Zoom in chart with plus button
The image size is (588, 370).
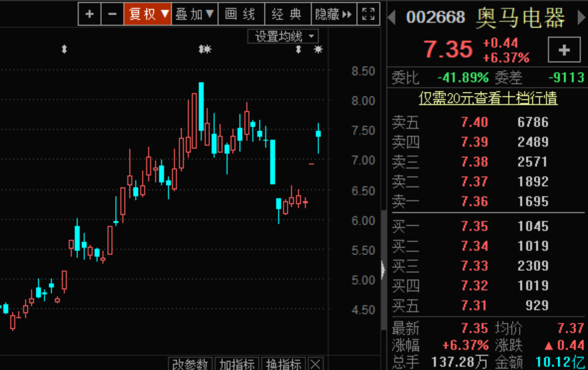point(90,15)
